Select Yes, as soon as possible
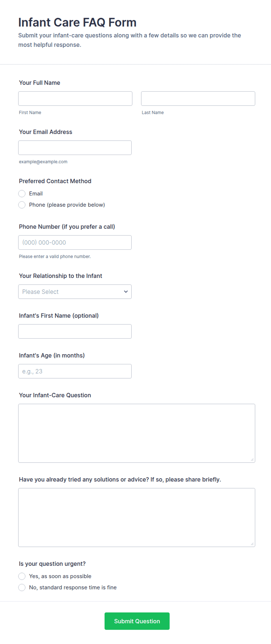Screen dimensions: 271x644 (22, 576)
